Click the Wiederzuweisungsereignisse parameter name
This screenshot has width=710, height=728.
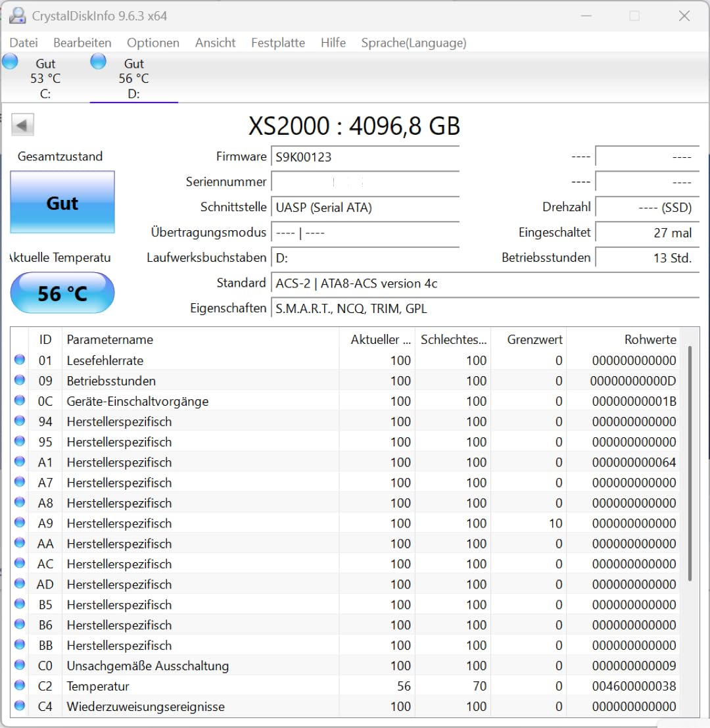[146, 707]
